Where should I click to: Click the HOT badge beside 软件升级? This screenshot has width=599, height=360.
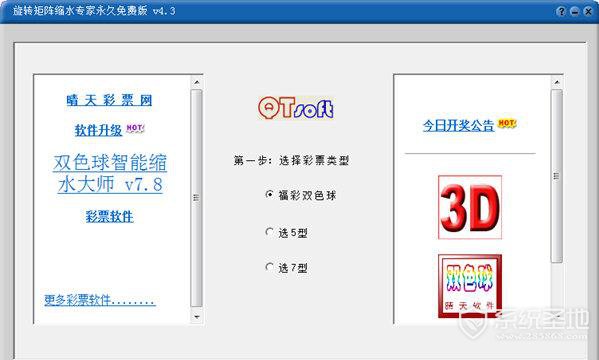click(x=135, y=128)
